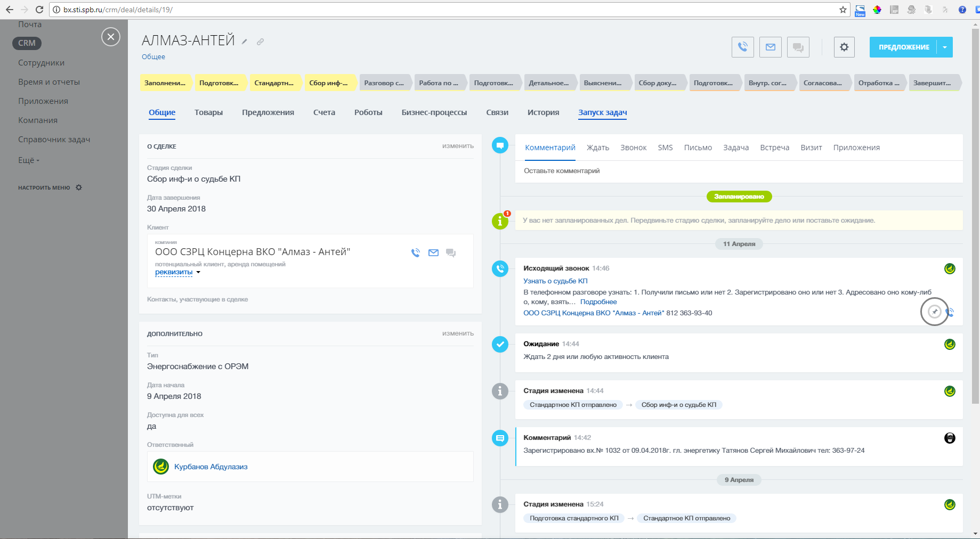Email the client company envelope icon
Viewport: 980px width, 539px height.
[x=434, y=253]
